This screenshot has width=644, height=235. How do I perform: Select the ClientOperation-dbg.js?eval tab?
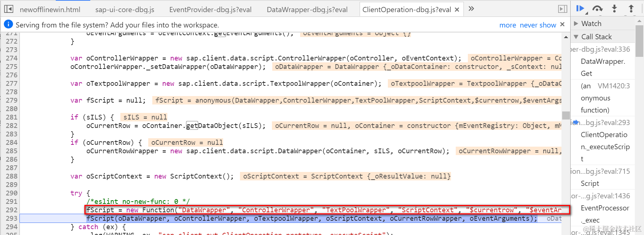(x=407, y=10)
